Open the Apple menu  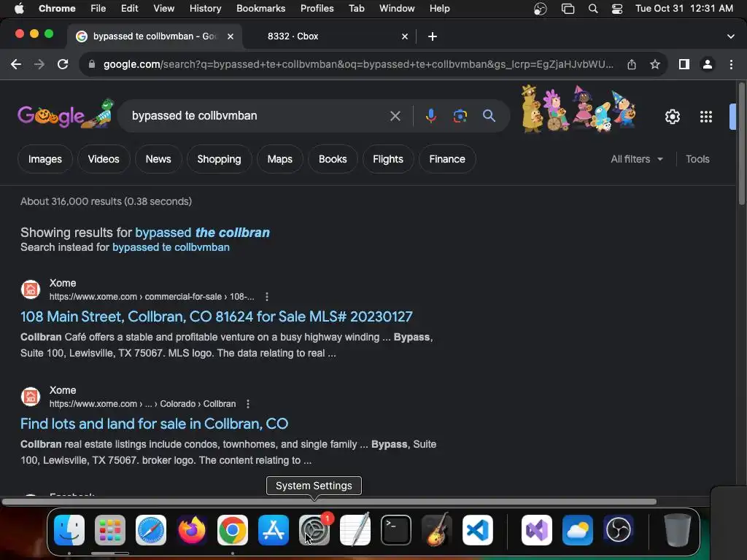19,9
